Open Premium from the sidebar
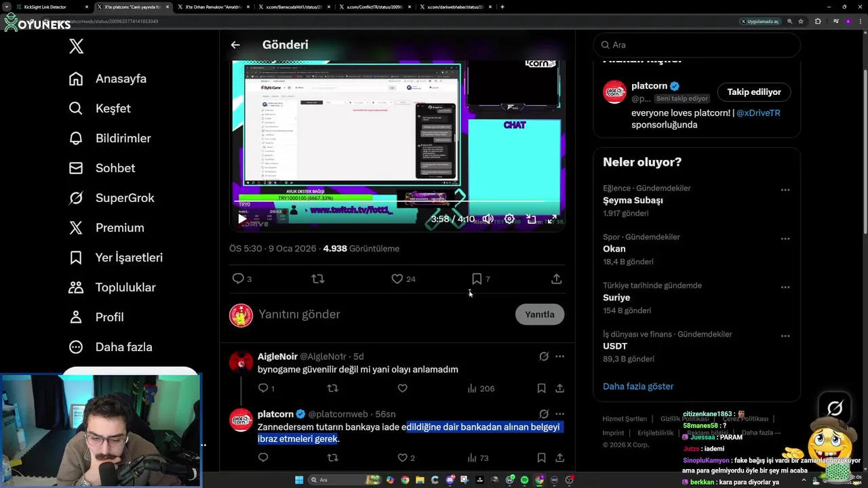This screenshot has width=868, height=488. (106, 228)
